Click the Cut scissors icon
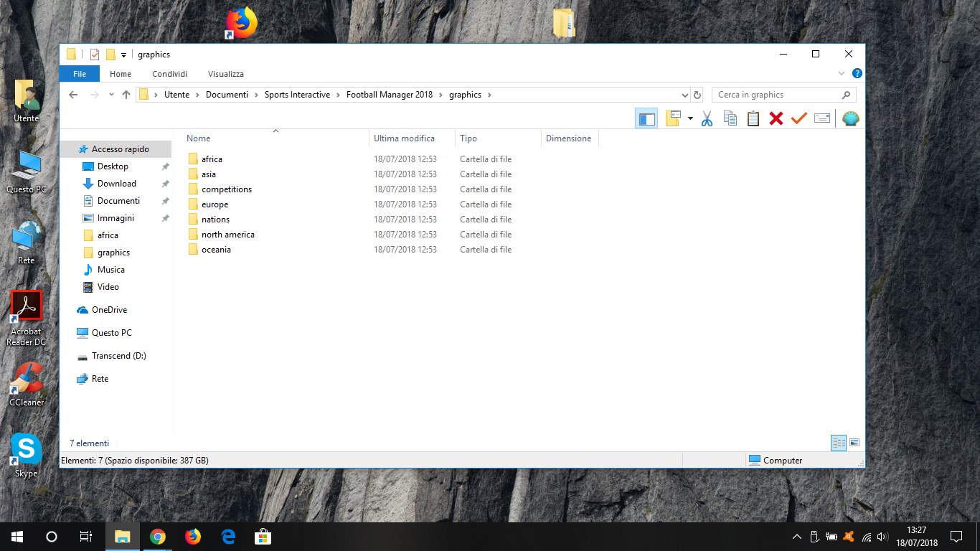 click(707, 118)
